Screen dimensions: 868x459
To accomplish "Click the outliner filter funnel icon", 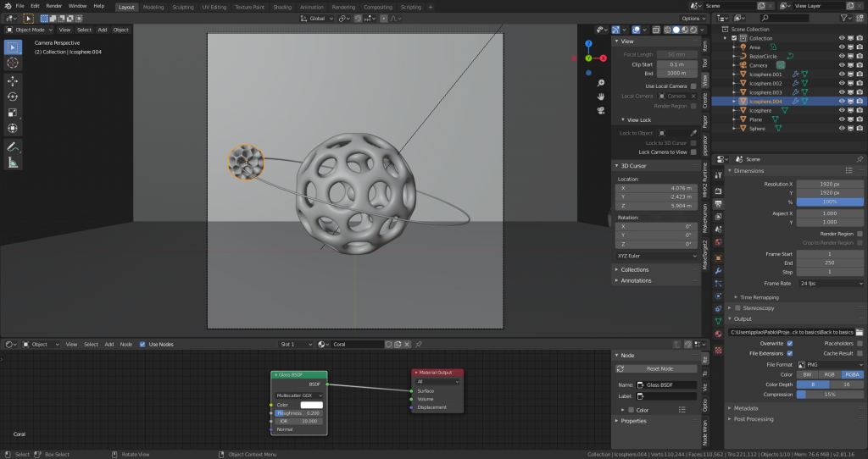I will 844,19.
